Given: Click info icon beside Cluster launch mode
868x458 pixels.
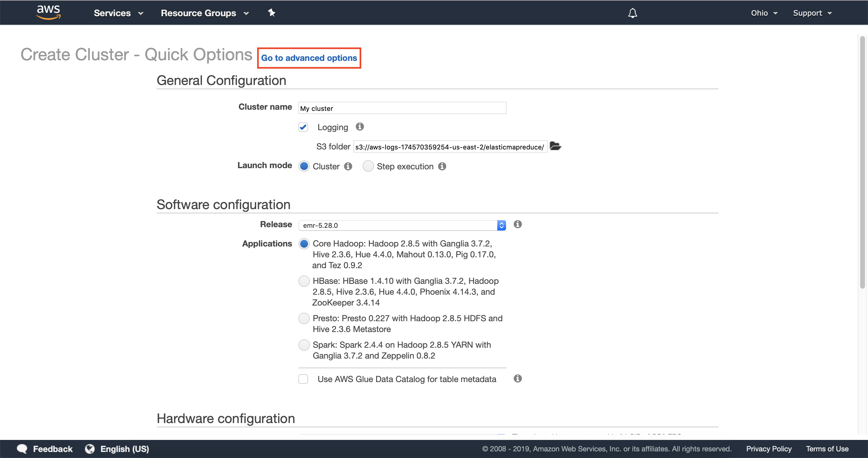Looking at the screenshot, I should [x=348, y=166].
